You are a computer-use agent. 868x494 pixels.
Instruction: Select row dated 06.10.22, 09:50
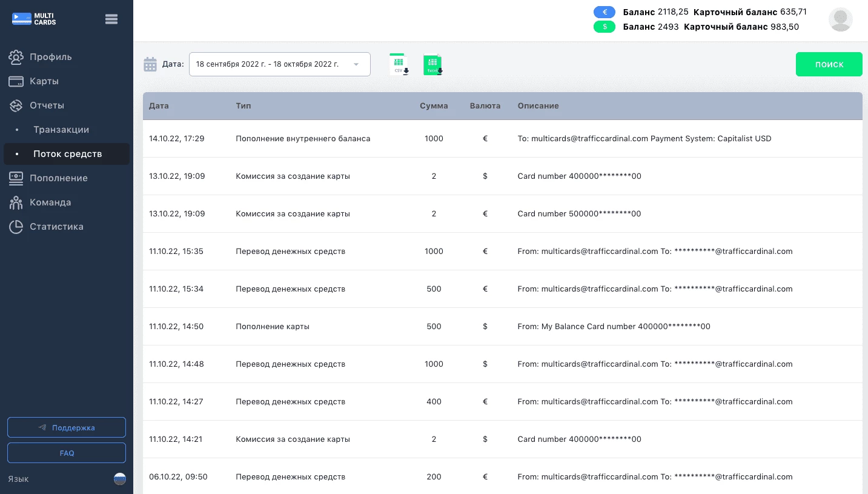point(503,476)
